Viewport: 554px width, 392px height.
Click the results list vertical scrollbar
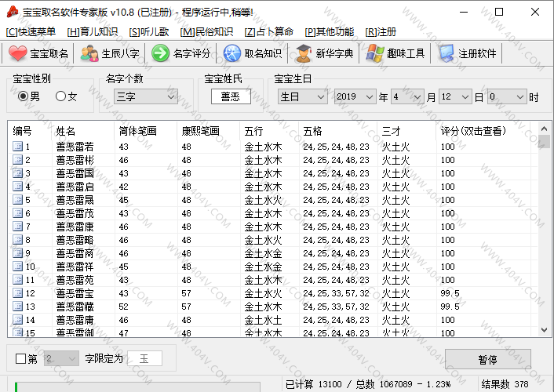544,235
